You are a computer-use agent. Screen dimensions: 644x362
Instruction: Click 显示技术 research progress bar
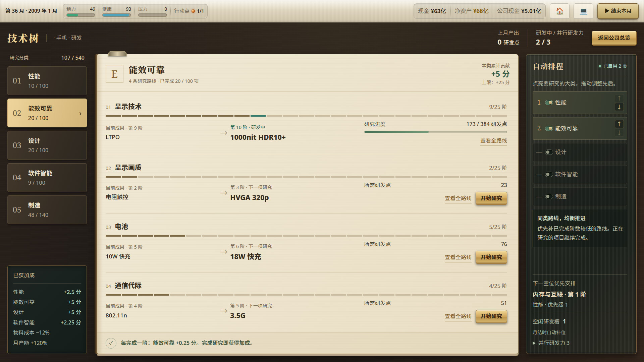436,132
